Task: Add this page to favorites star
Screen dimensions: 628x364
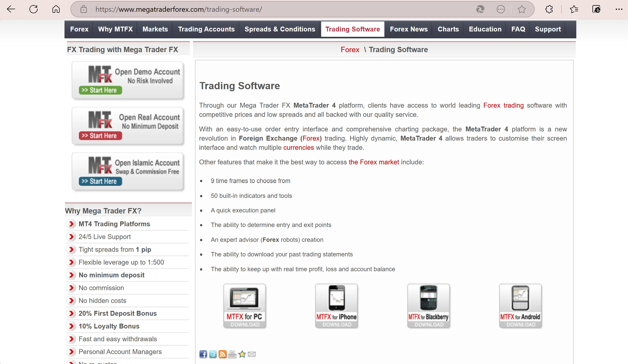Action: click(522, 9)
